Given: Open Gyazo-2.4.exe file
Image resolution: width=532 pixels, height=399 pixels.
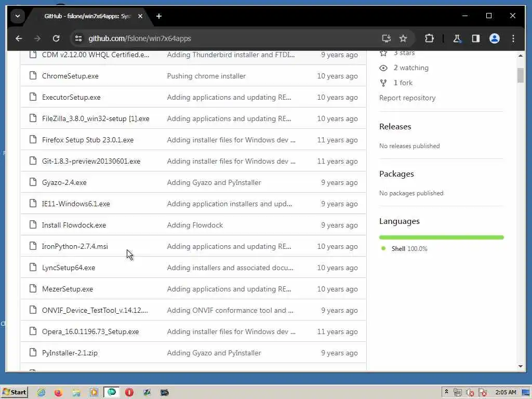Looking at the screenshot, I should [x=64, y=182].
